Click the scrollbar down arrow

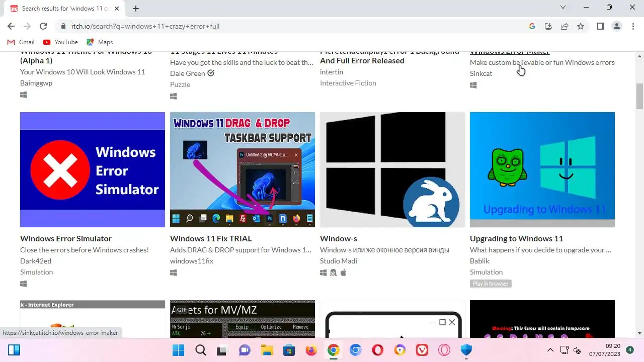[639, 333]
